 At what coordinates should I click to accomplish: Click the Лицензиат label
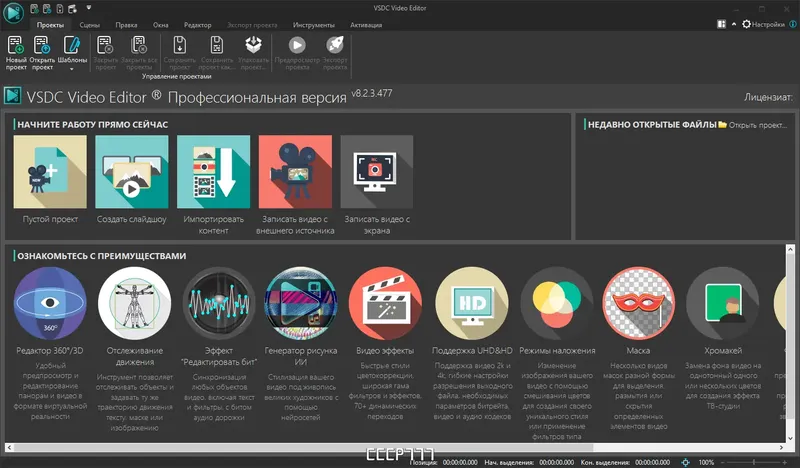(768, 97)
